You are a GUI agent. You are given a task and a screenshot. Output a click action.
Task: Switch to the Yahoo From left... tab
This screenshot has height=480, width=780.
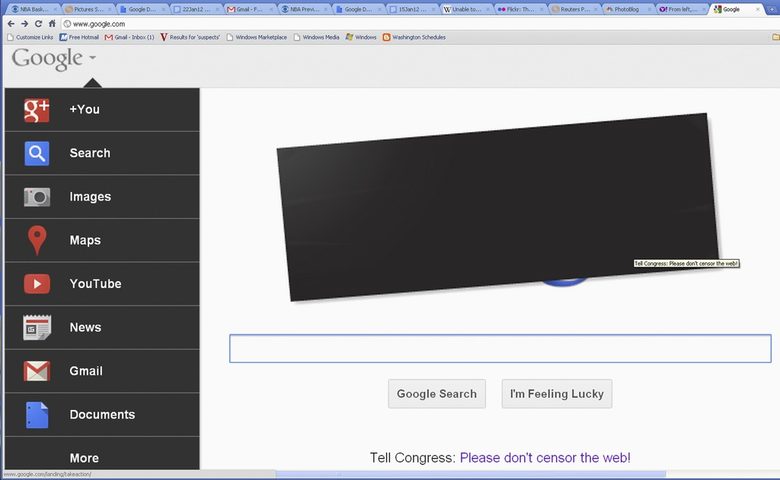click(682, 9)
